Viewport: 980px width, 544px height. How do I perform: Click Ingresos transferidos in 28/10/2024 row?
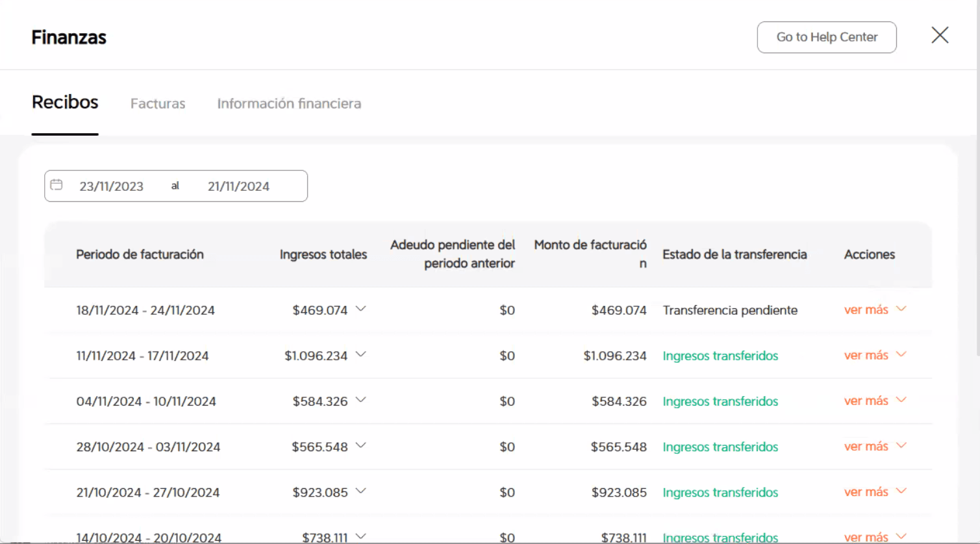coord(720,447)
